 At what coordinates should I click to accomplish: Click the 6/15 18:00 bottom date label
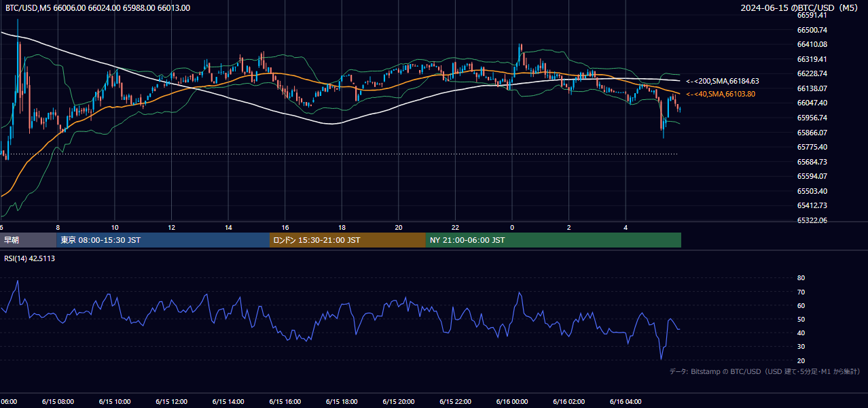click(342, 401)
